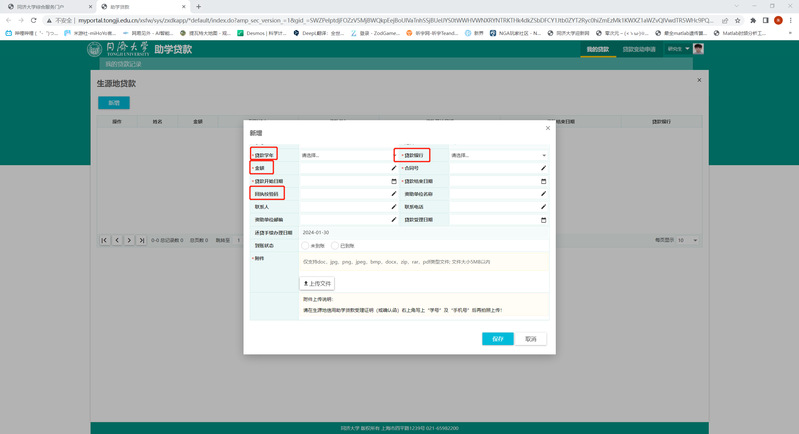Open the 贷款学年 dropdown

pyautogui.click(x=346, y=155)
